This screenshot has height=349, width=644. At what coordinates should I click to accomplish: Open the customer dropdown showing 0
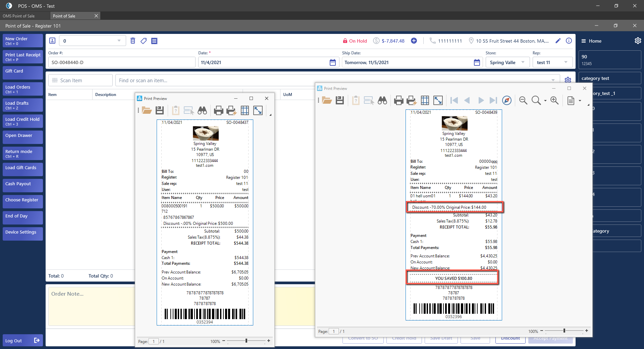(x=119, y=41)
